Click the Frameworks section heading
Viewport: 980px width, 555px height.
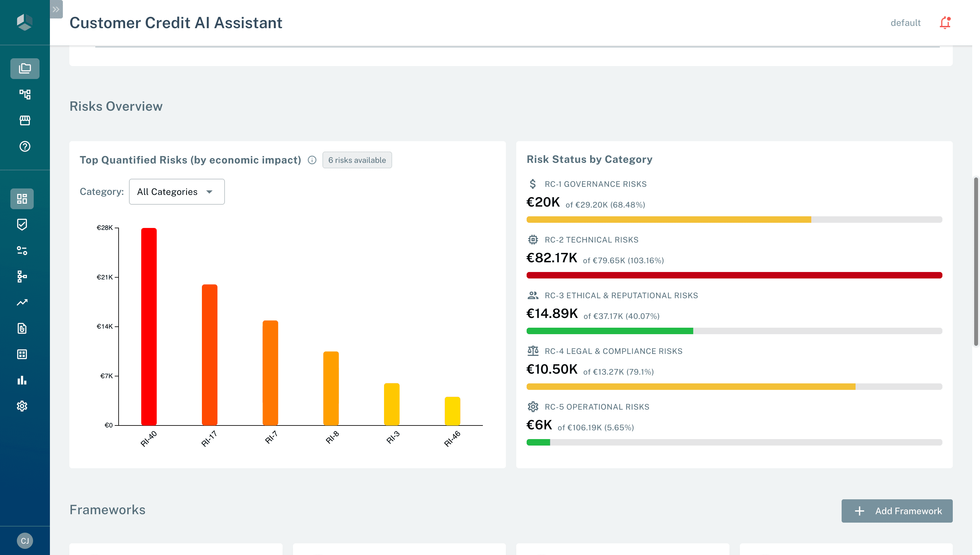pyautogui.click(x=107, y=510)
